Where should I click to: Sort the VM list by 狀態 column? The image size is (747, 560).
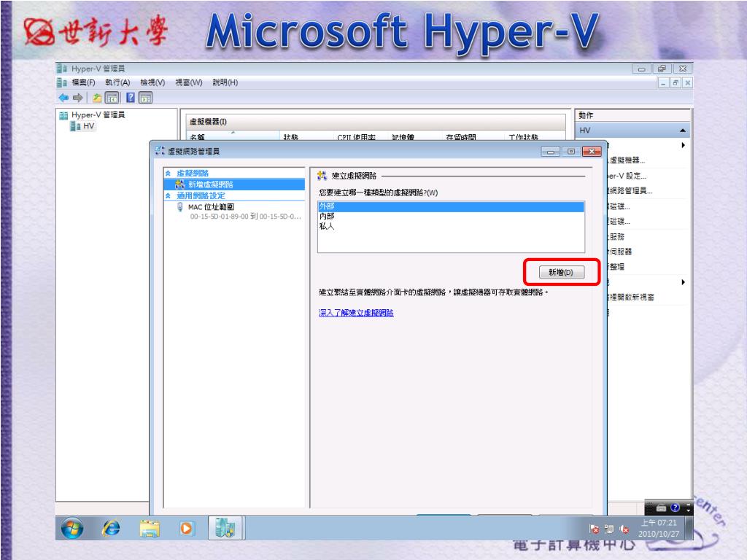coord(306,136)
